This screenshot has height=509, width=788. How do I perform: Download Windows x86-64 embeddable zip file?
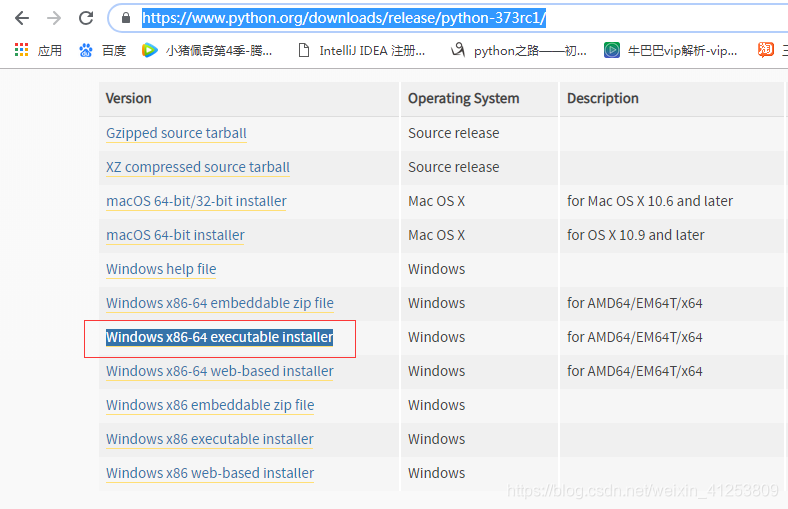pos(220,303)
